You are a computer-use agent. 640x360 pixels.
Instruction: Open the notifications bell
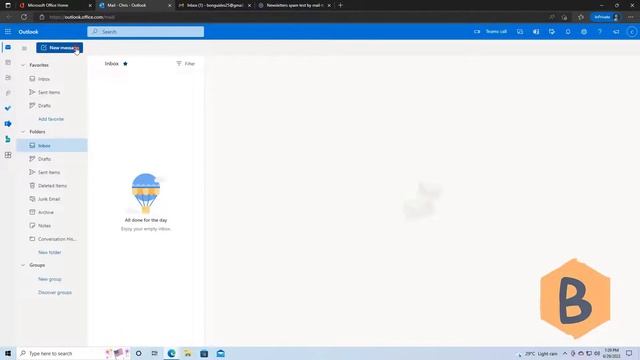[x=568, y=31]
